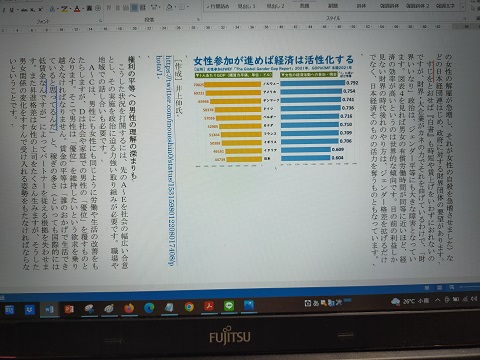
Task: Open font color dropdown arrow
Action: [82, 9]
